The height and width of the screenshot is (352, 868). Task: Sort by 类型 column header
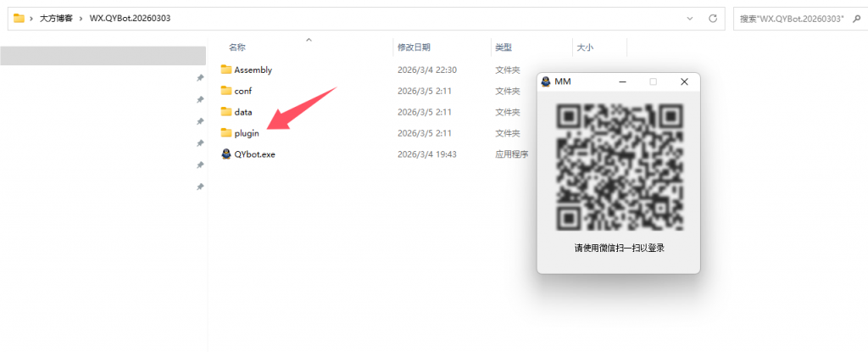[504, 47]
